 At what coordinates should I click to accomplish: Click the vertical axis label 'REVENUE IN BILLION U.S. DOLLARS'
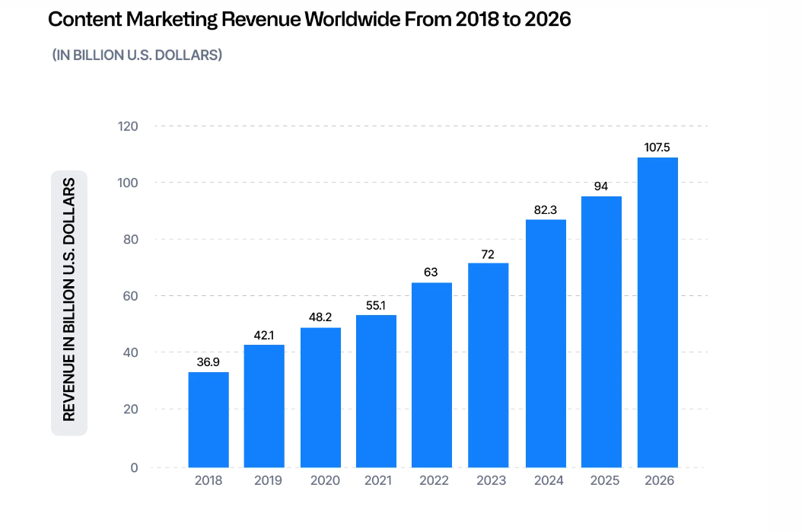[x=69, y=300]
